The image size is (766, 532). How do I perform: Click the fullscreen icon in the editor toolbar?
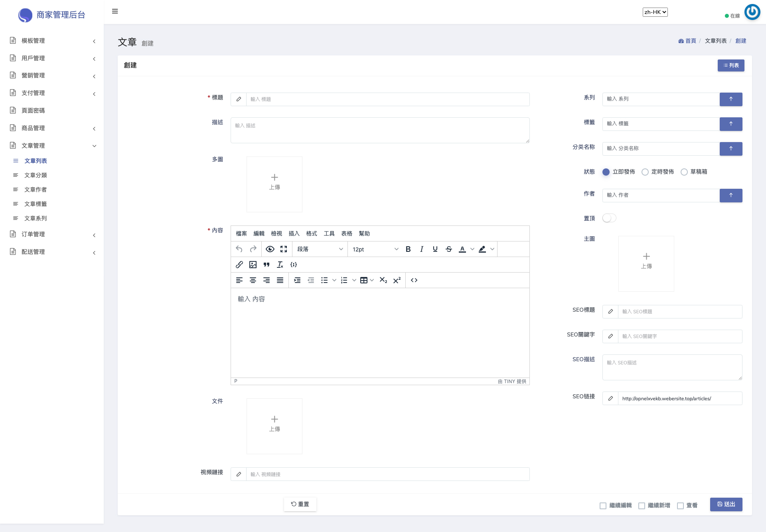pyautogui.click(x=284, y=249)
